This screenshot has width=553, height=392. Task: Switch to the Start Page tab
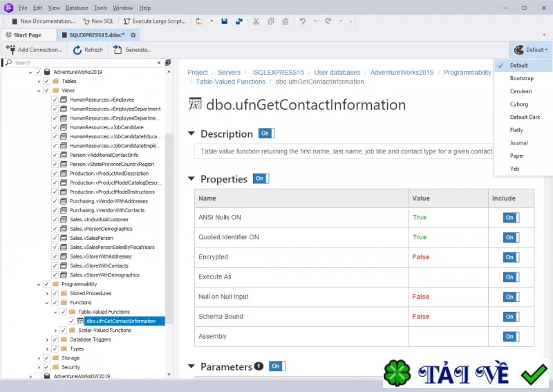pyautogui.click(x=28, y=35)
